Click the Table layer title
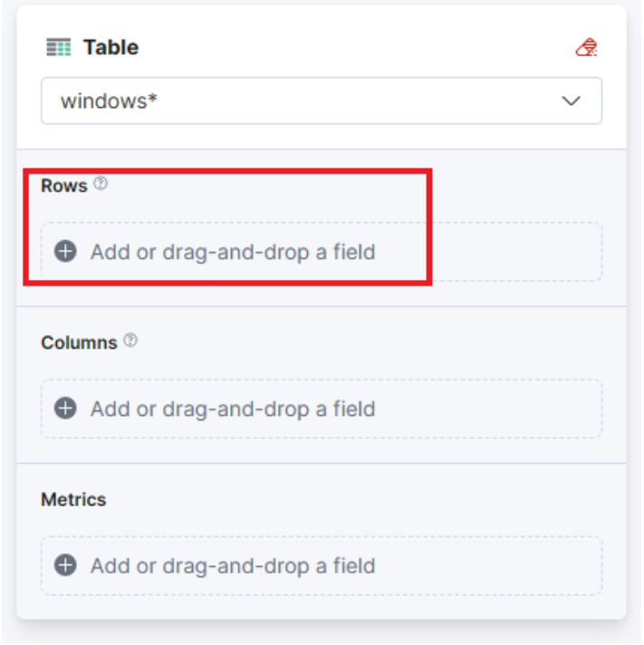644x645 pixels. tap(111, 47)
